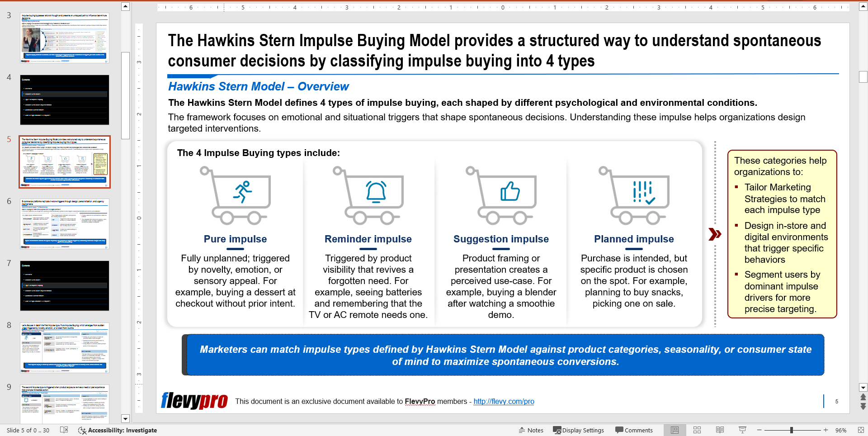The height and width of the screenshot is (436, 868).
Task: Click the vertical ruler
Action: tap(139, 217)
